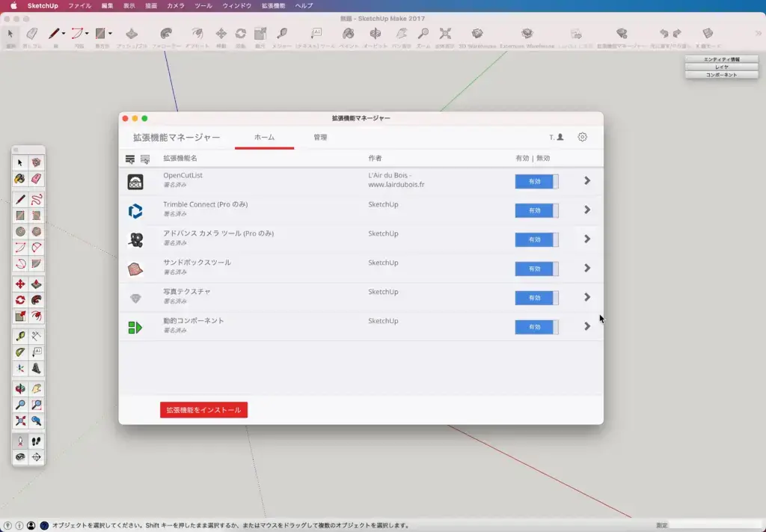Choose the 3D Text tool in the left palette
The image size is (766, 532).
[36, 368]
